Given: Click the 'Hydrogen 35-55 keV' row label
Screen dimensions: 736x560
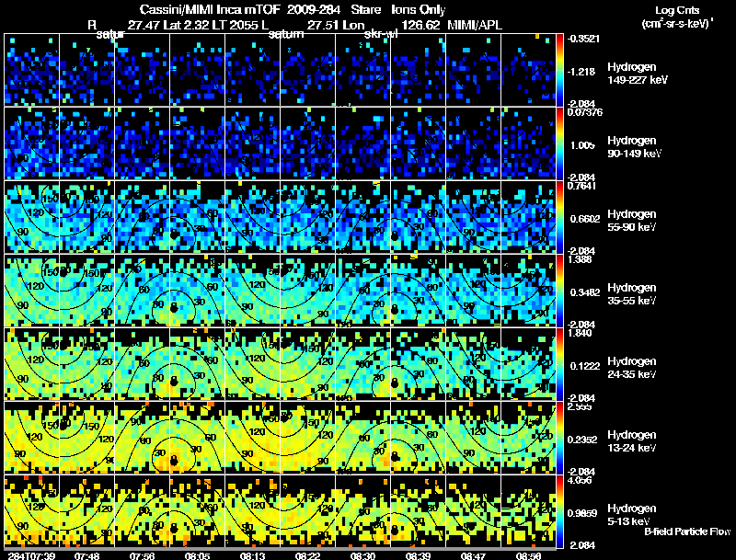Looking at the screenshot, I should pyautogui.click(x=632, y=294).
